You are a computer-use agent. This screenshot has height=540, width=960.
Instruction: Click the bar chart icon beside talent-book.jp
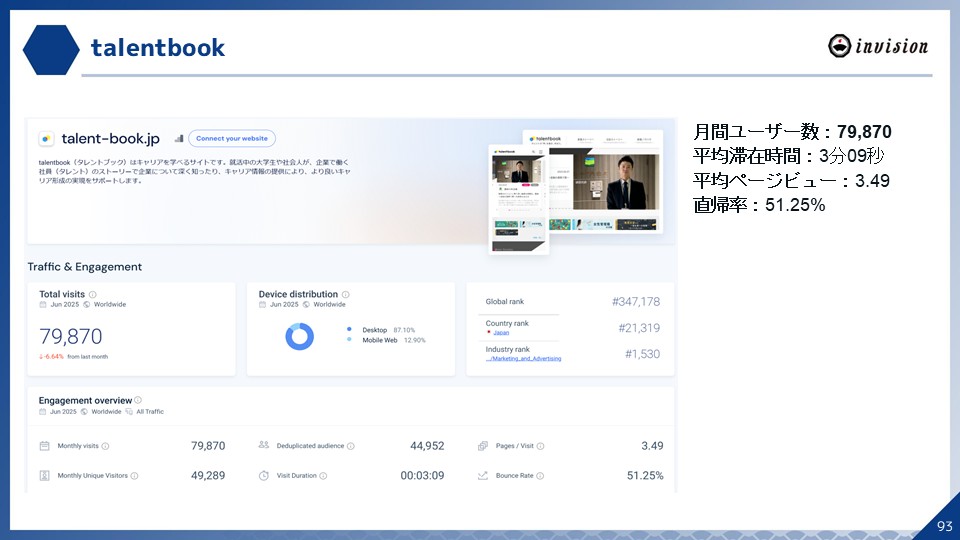click(x=179, y=138)
